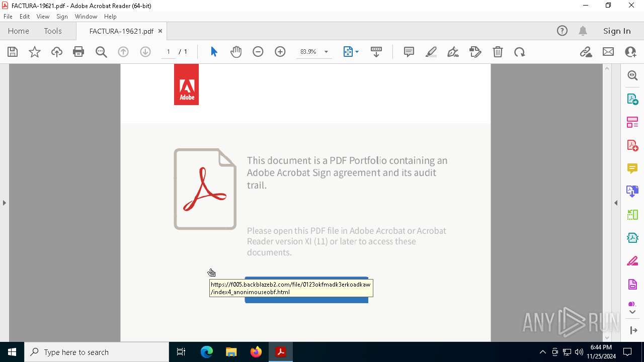
Task: Delete page with trash icon
Action: (x=498, y=52)
